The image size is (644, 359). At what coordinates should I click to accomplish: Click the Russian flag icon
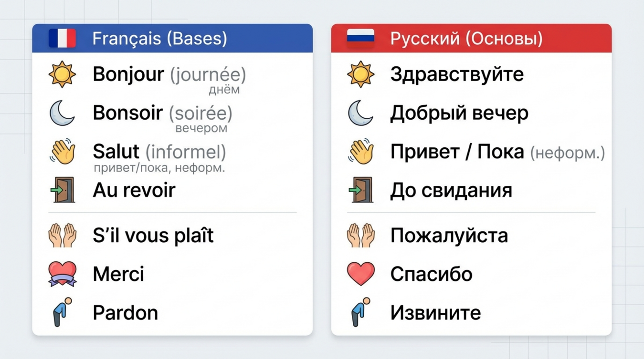pos(360,38)
